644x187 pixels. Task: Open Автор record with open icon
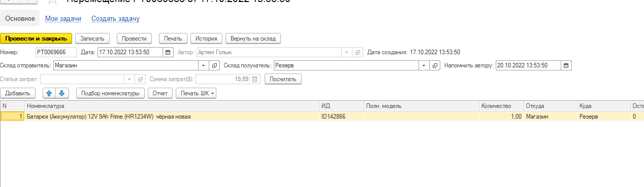pos(358,52)
